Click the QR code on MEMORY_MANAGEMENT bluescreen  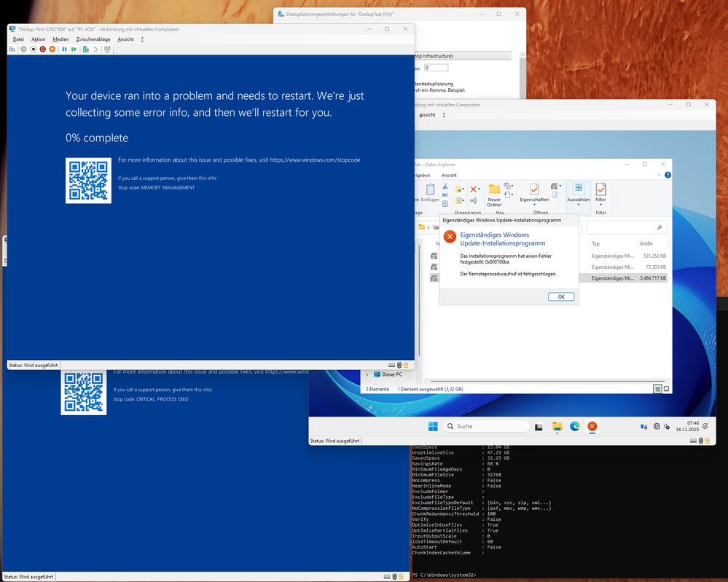coord(88,181)
